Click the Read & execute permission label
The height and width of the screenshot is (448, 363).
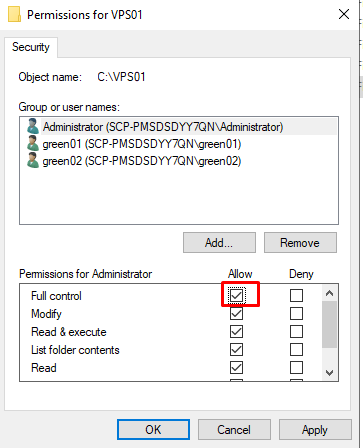pos(69,332)
